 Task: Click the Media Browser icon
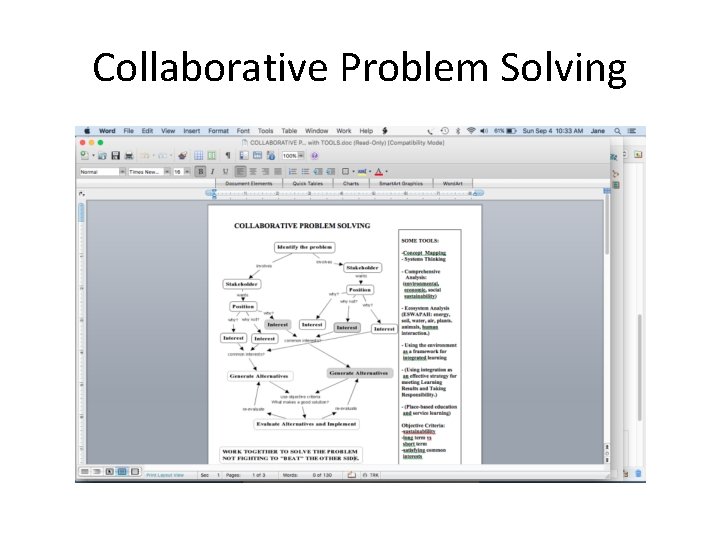point(270,156)
